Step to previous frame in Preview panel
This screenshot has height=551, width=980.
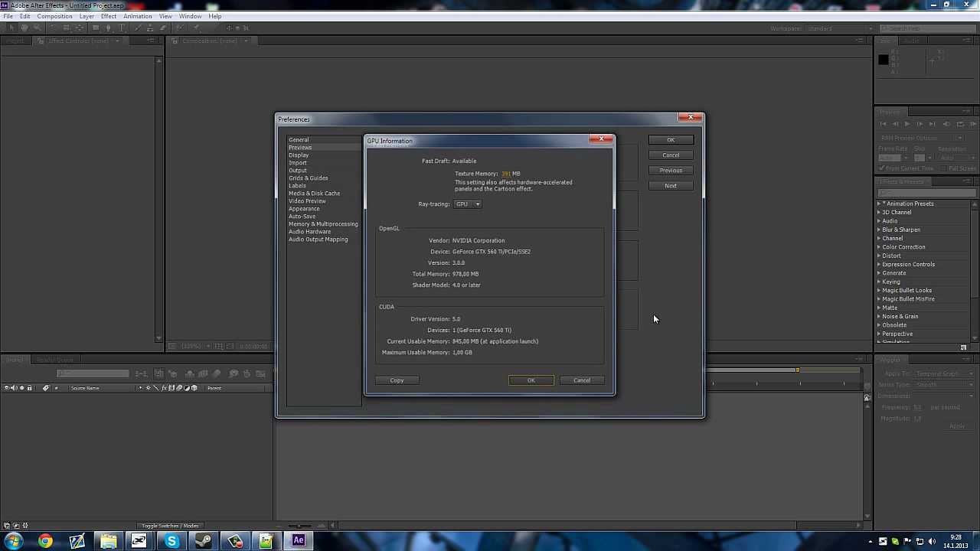click(x=896, y=124)
